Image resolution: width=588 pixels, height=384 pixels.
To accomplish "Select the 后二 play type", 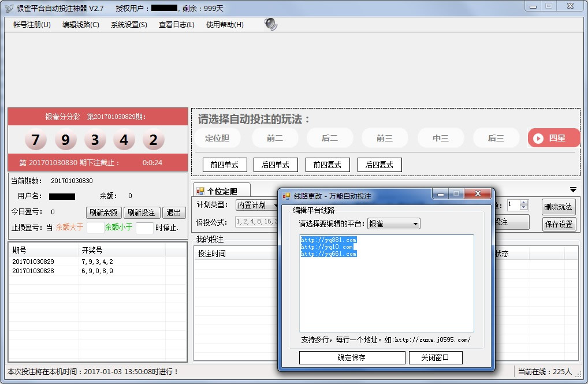I will (329, 138).
